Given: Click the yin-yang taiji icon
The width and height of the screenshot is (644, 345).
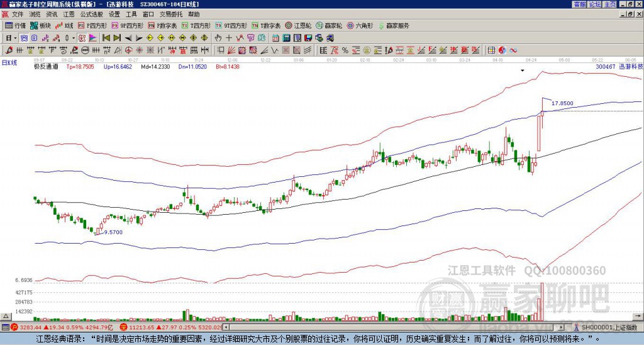Looking at the screenshot, I should tap(502, 50).
